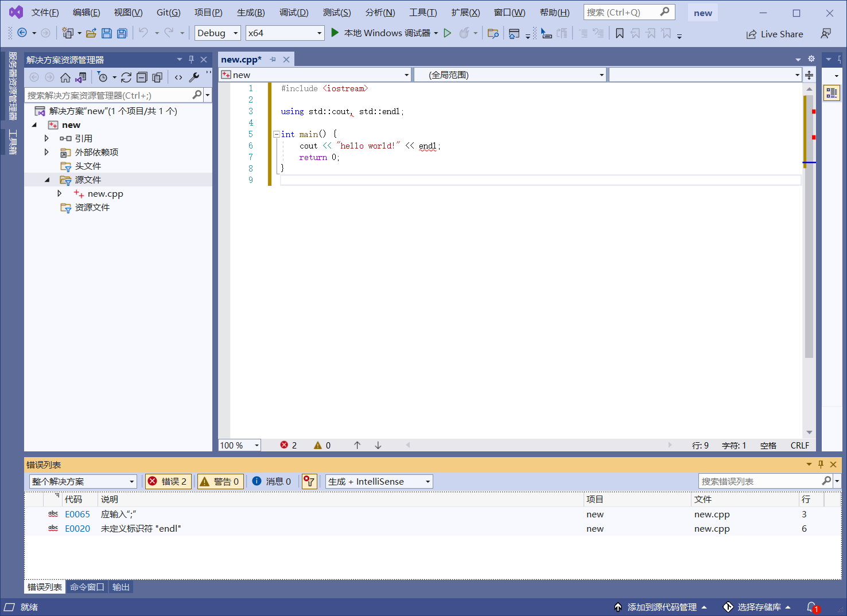Toggle auto-hide pin on error list panel
This screenshot has height=616, width=847.
point(821,465)
